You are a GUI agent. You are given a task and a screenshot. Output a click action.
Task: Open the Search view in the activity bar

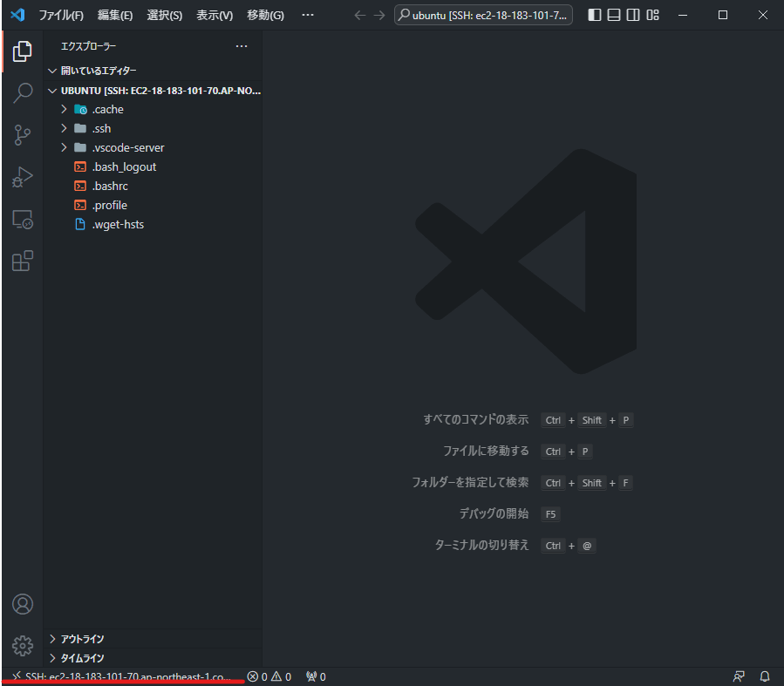click(22, 92)
